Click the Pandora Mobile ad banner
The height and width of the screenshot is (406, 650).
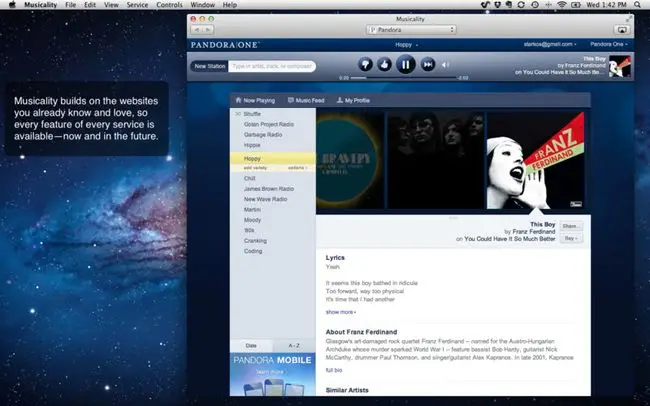(x=273, y=374)
